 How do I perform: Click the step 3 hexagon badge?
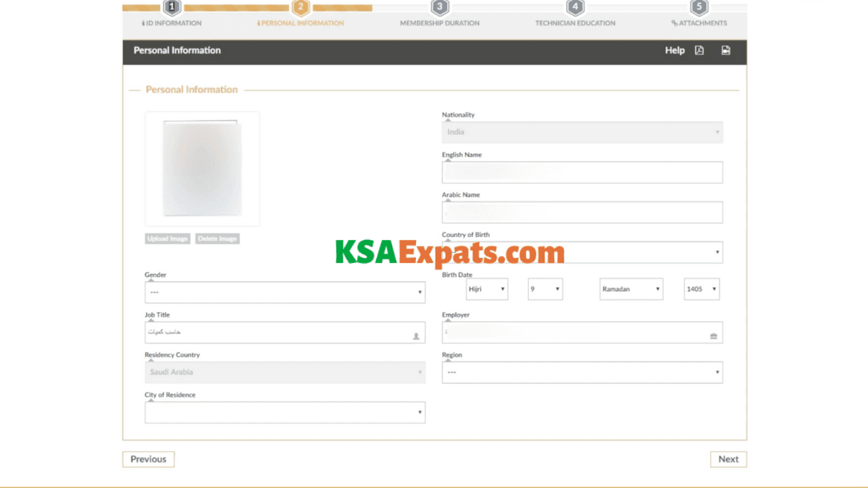[x=440, y=9]
